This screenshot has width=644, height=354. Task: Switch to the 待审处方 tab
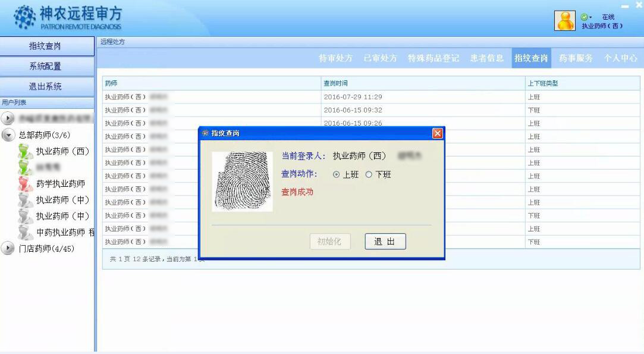[x=335, y=58]
